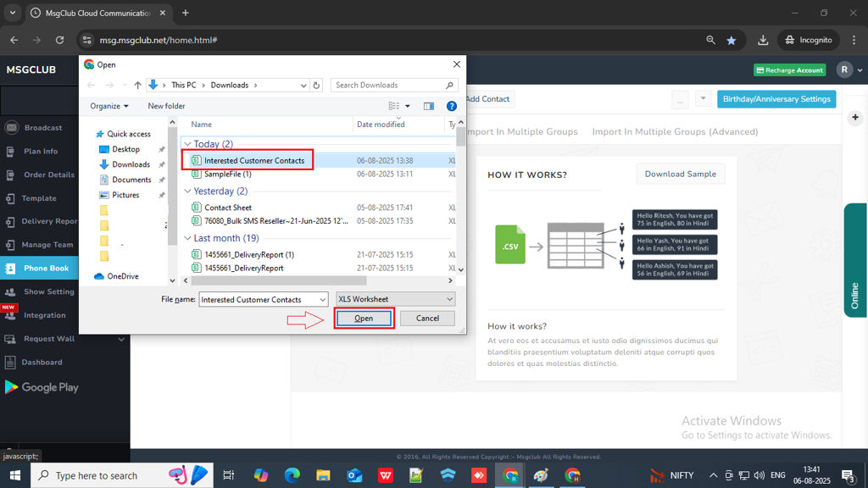Click the help question mark icon
This screenshot has width=868, height=488.
click(x=452, y=106)
